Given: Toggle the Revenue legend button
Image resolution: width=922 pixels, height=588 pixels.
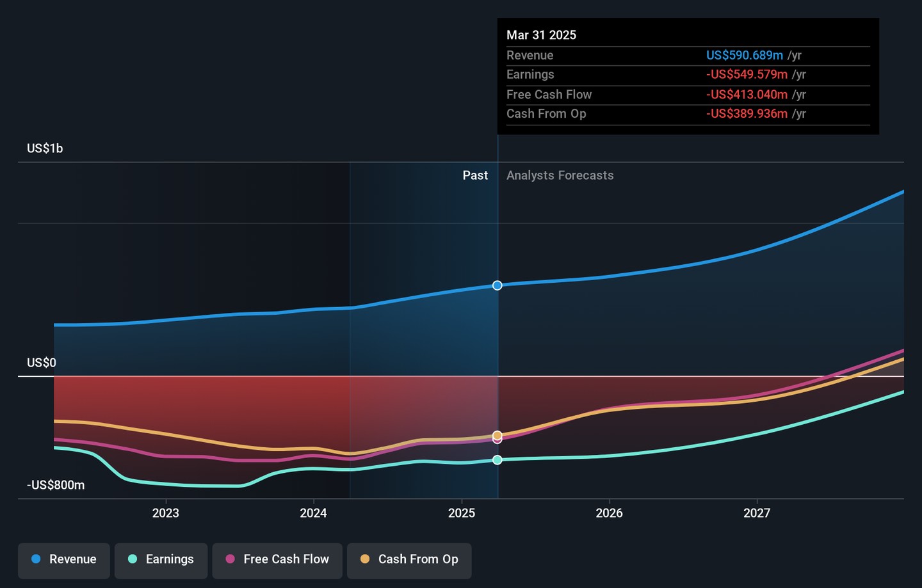Looking at the screenshot, I should click(x=64, y=560).
